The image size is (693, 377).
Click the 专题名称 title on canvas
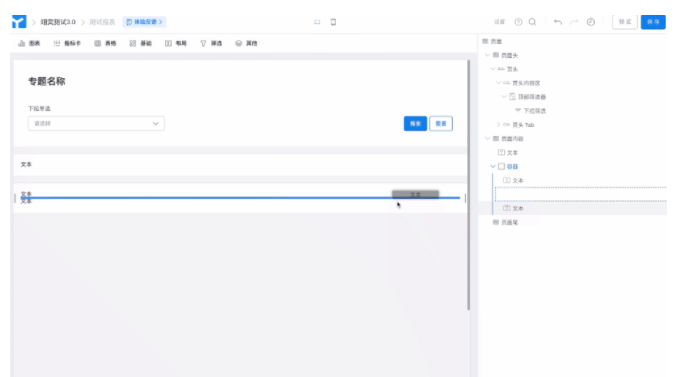(x=47, y=81)
